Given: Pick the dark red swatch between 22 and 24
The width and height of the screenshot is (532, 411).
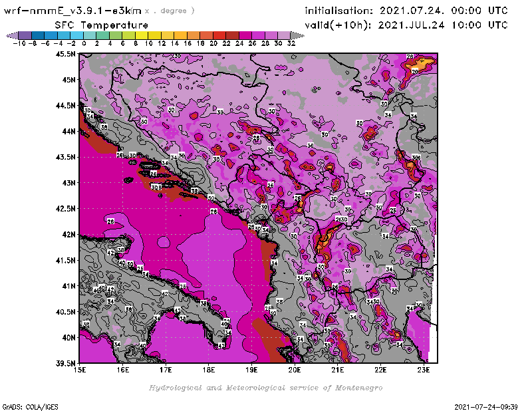Looking at the screenshot, I should [x=232, y=35].
